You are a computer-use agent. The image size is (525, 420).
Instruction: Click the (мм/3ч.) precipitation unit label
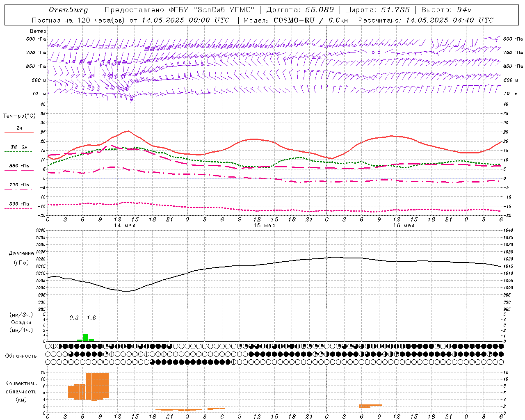click(x=21, y=315)
